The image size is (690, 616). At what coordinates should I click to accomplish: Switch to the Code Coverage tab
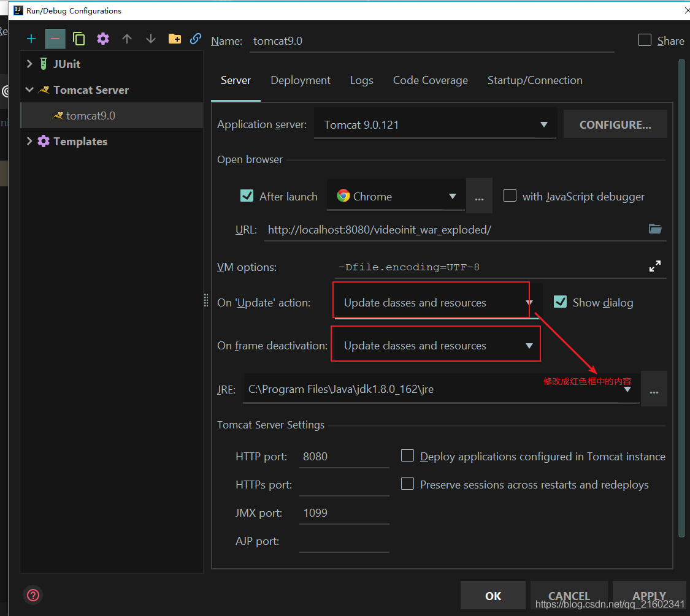(x=431, y=80)
